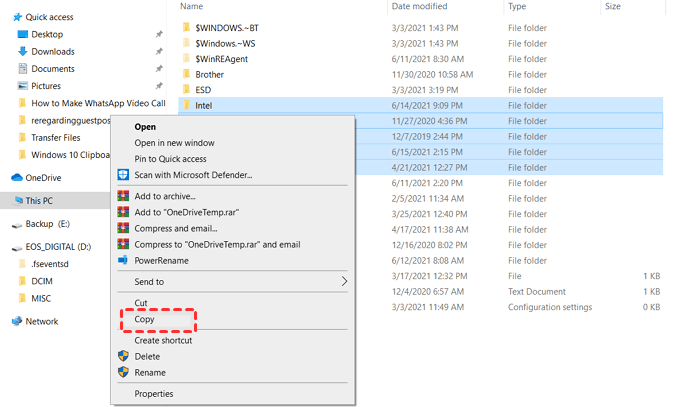Click the Microsoft Defender shield icon
This screenshot has height=407, width=674.
[123, 175]
